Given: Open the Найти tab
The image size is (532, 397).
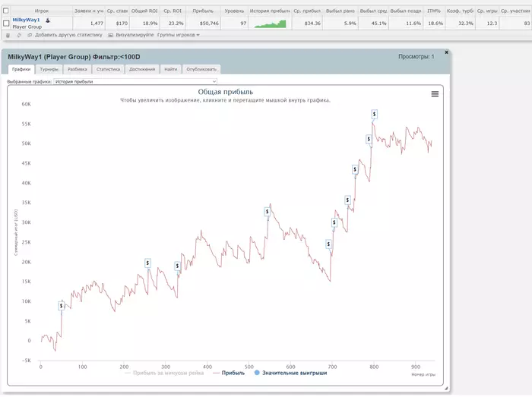Looking at the screenshot, I should point(171,69).
